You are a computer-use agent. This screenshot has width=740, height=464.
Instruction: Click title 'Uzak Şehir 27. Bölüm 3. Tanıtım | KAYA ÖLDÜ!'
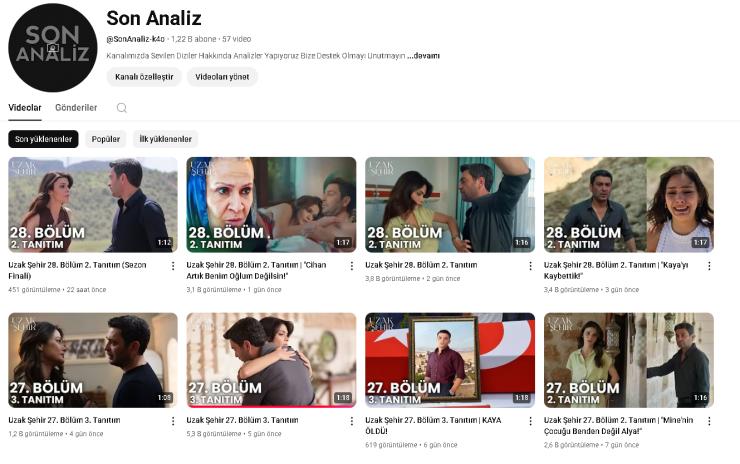coord(433,425)
